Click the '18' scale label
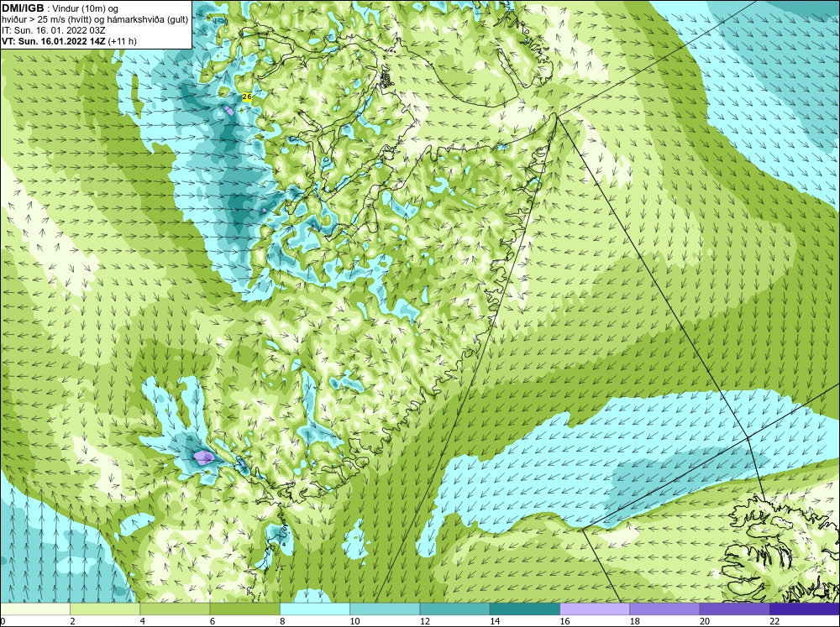Screen dimensions: 840x627 pos(635,621)
